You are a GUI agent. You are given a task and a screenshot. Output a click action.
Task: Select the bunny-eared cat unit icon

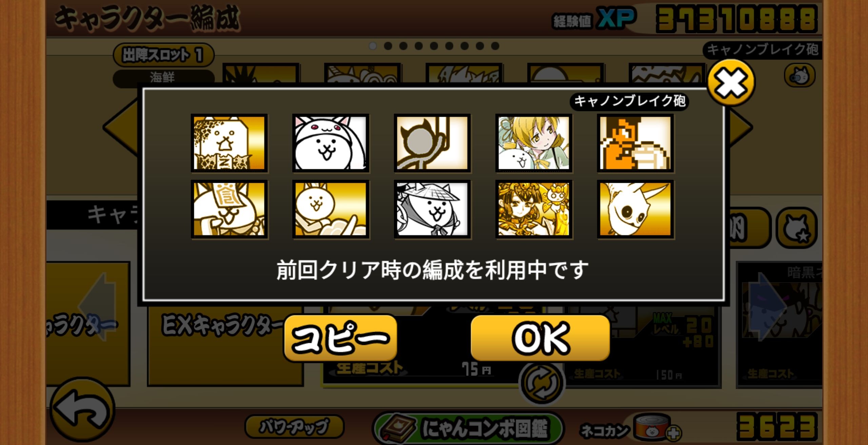tap(331, 209)
